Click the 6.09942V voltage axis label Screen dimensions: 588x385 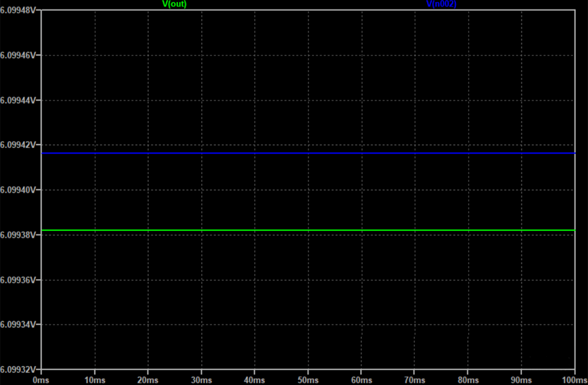point(18,145)
